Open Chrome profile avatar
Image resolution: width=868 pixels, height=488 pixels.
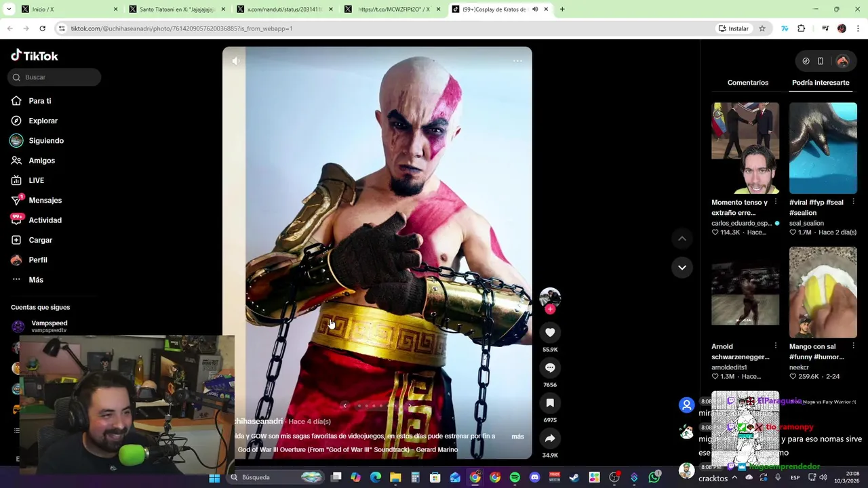842,28
